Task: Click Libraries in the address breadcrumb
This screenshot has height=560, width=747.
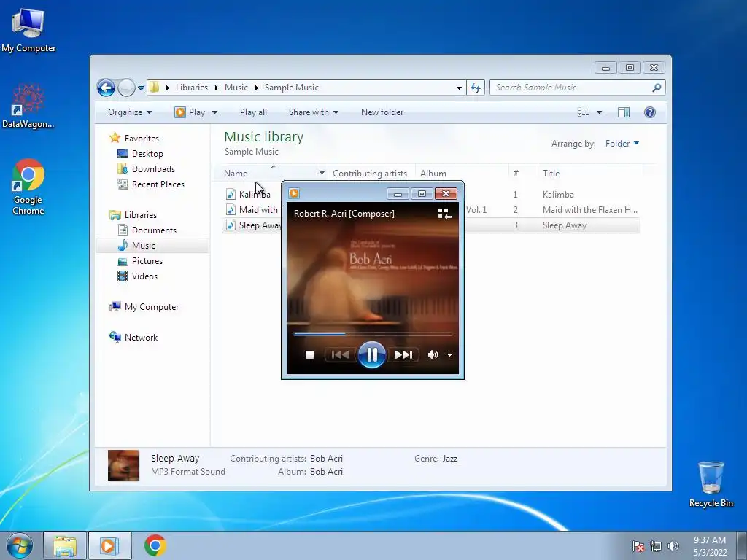Action: (x=192, y=87)
